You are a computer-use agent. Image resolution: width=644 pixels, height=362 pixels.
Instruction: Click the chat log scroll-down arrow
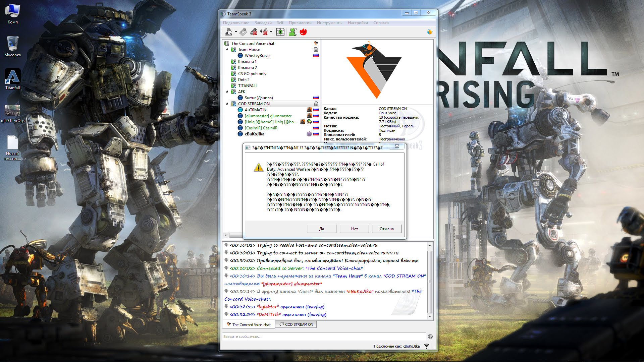click(x=430, y=316)
